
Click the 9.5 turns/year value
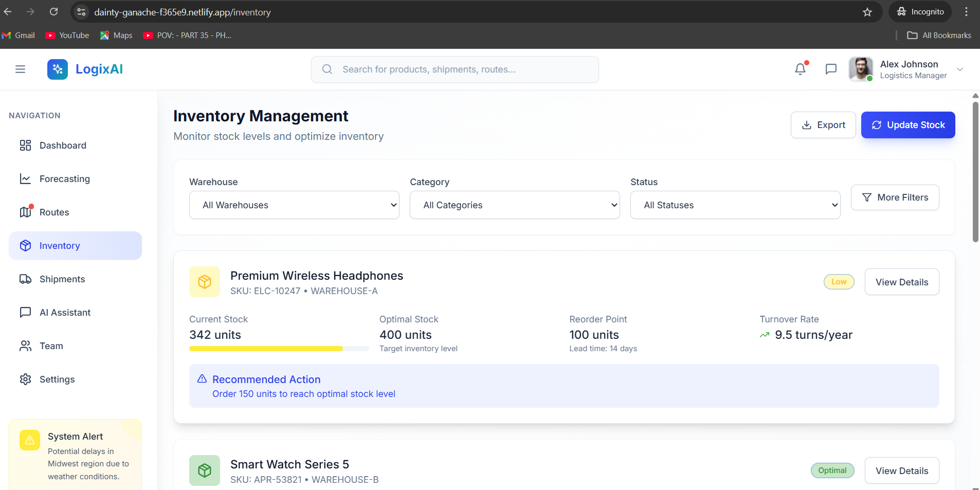click(813, 335)
